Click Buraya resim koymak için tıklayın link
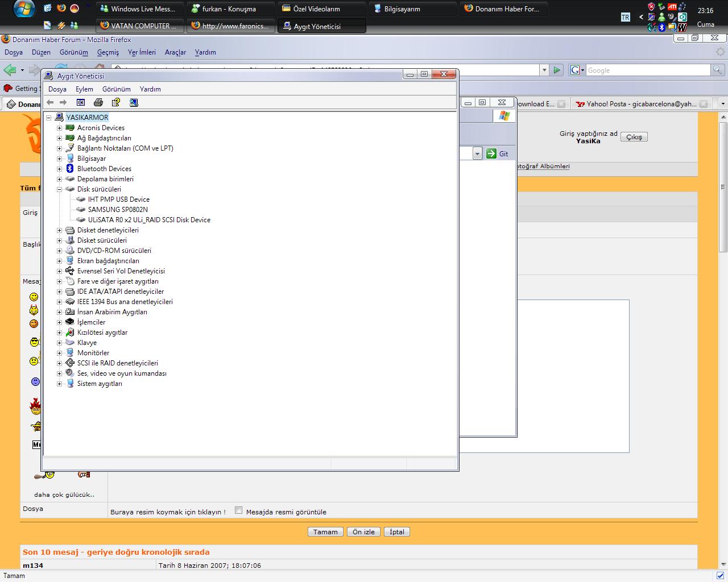728x582 pixels. pyautogui.click(x=168, y=512)
